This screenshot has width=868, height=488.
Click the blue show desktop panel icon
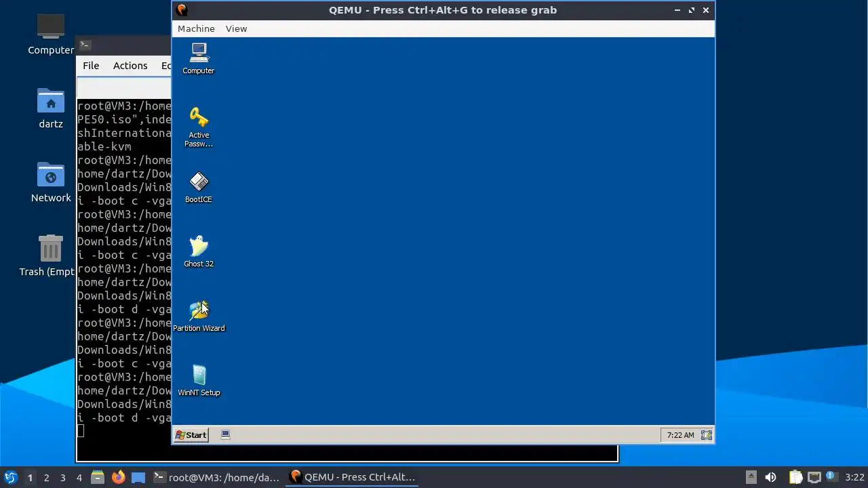coord(138,477)
